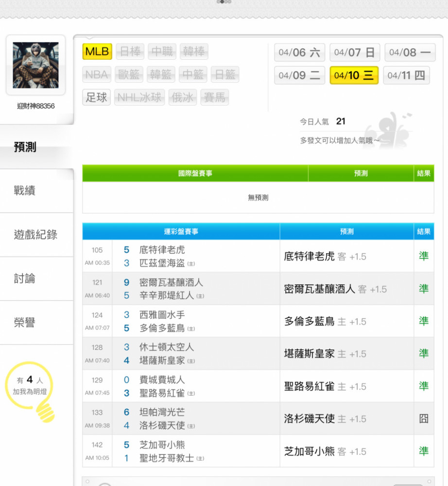Click the 準 result for 芝加哥小熊
The height and width of the screenshot is (486, 448).
coord(424,451)
